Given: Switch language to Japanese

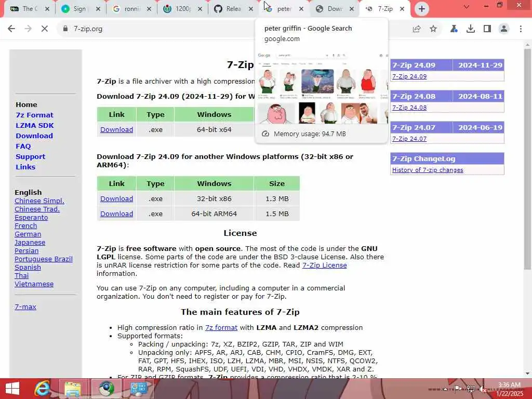Looking at the screenshot, I should (x=30, y=242).
